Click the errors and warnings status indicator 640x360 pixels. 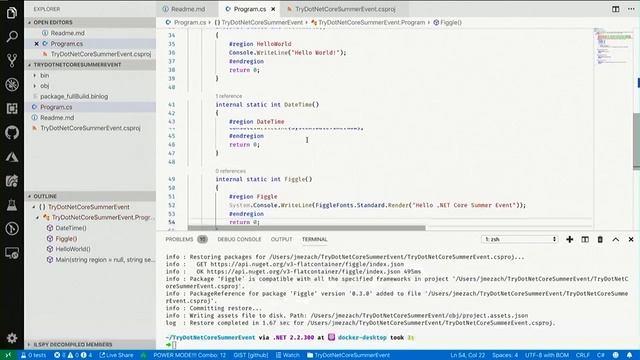tap(73, 355)
